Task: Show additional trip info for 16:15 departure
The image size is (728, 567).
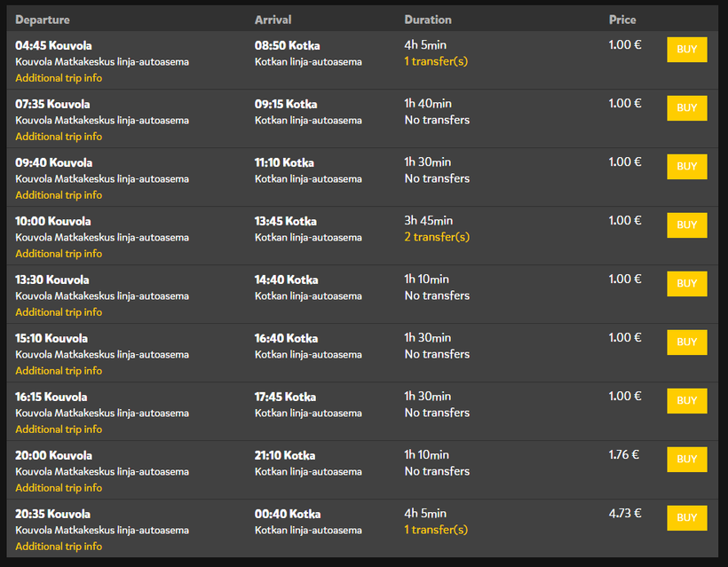Action: coord(59,429)
